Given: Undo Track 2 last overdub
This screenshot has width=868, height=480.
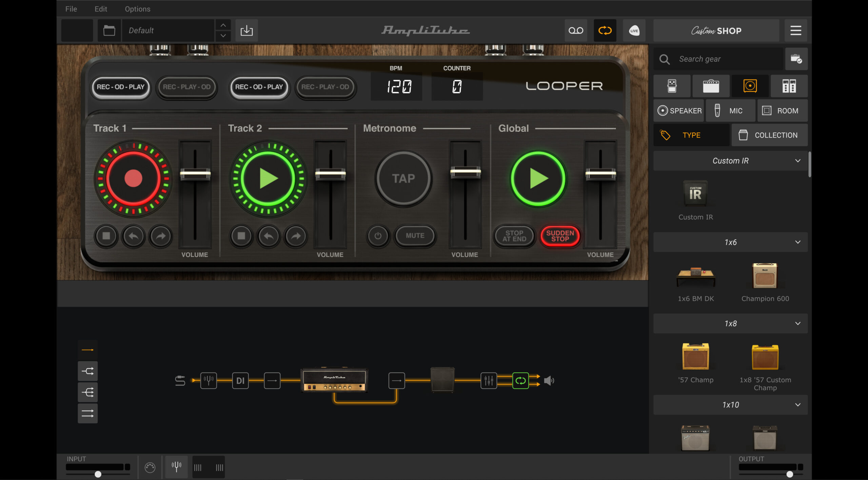Looking at the screenshot, I should (x=269, y=236).
